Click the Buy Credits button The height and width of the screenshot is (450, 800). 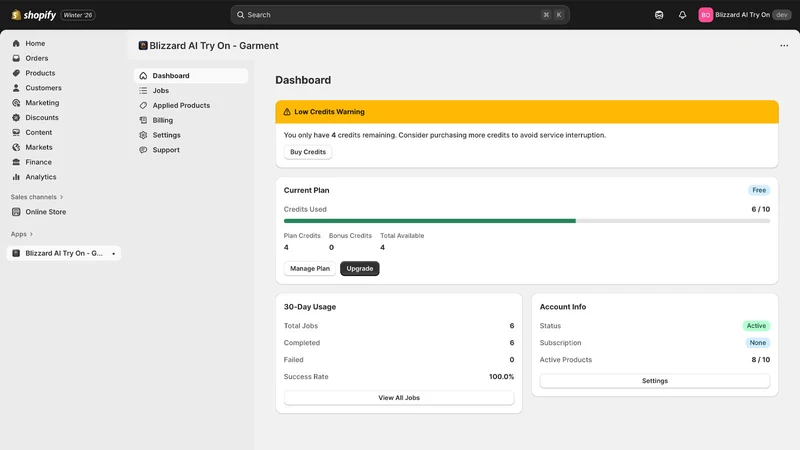point(308,152)
